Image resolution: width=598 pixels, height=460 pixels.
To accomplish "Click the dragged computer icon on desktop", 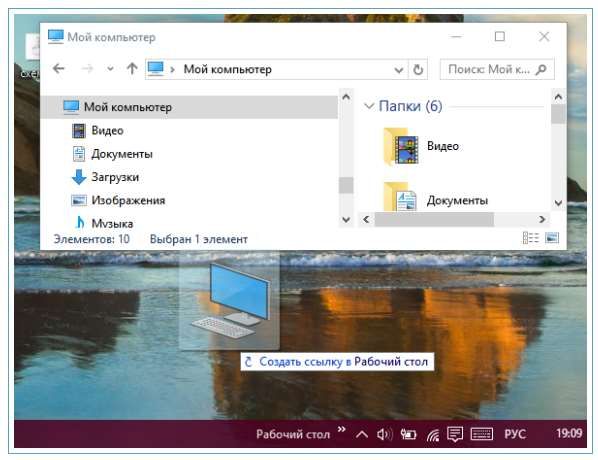I will tap(230, 300).
